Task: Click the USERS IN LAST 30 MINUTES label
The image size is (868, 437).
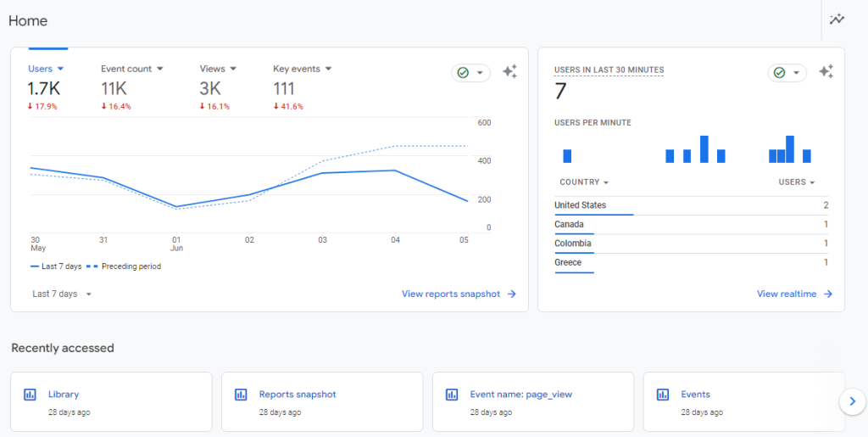Action: point(609,70)
